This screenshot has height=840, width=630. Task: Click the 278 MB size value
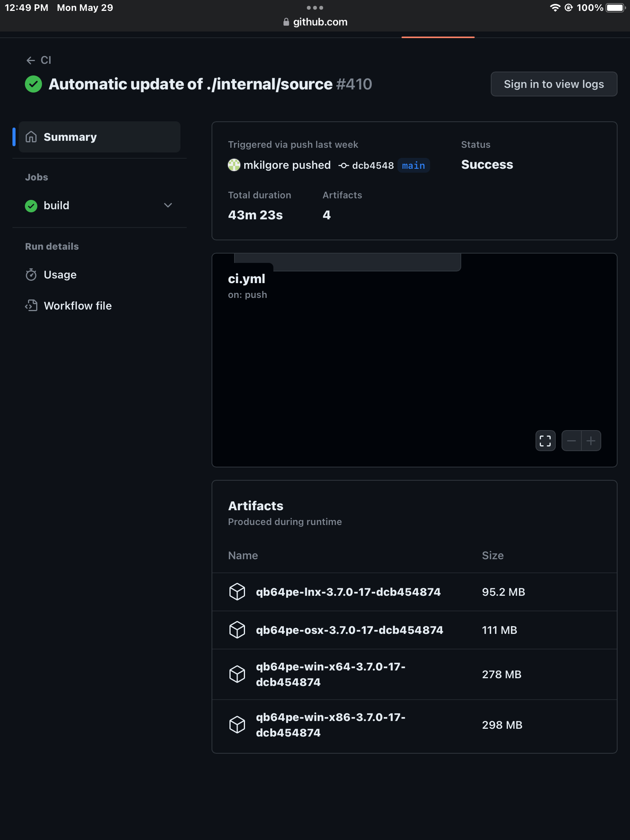[502, 674]
